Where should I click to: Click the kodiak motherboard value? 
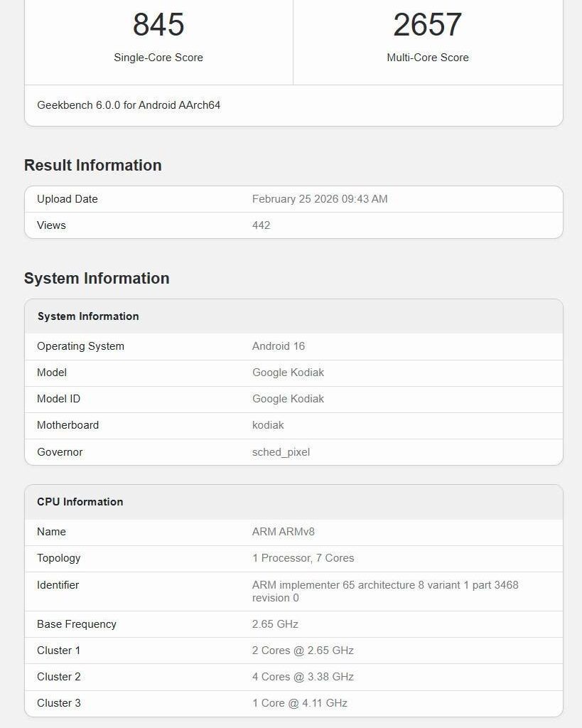coord(268,425)
